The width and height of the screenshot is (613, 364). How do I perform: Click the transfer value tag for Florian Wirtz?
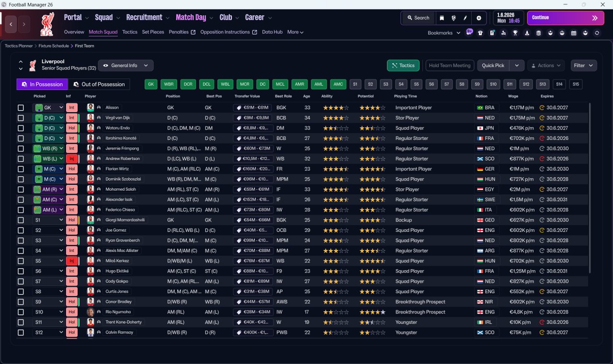[253, 169]
